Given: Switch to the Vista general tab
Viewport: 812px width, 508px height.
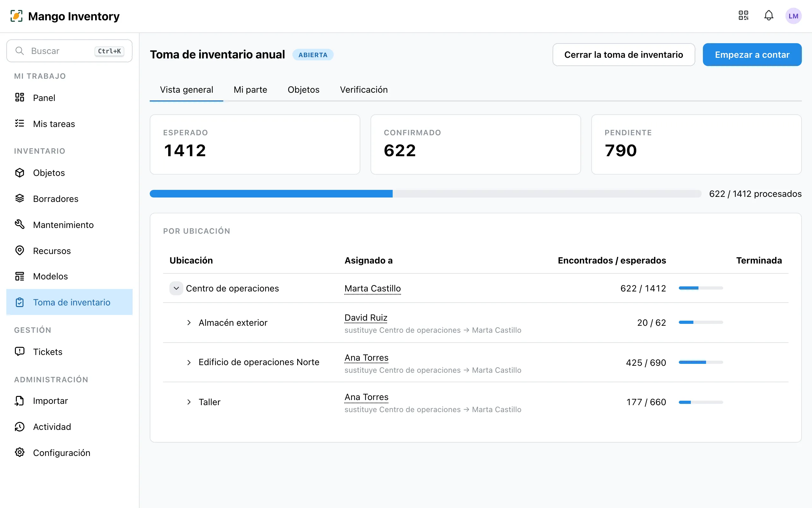Looking at the screenshot, I should 187,90.
